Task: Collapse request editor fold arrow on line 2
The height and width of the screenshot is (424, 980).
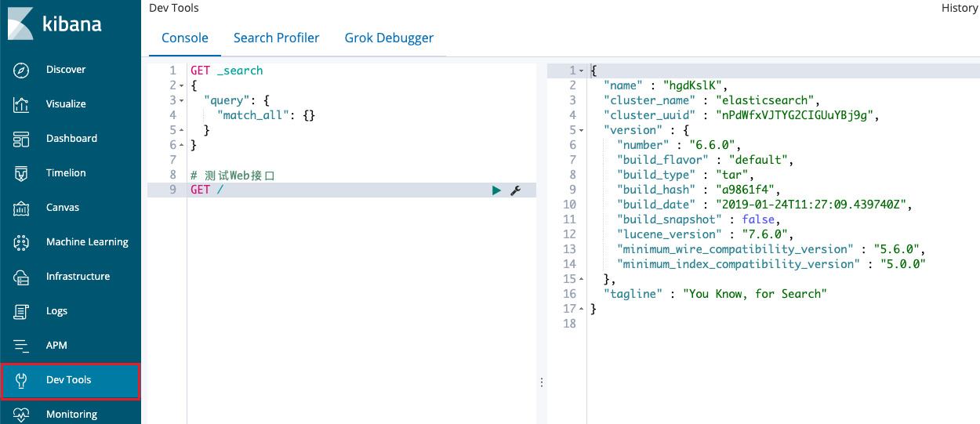Action: coord(181,85)
